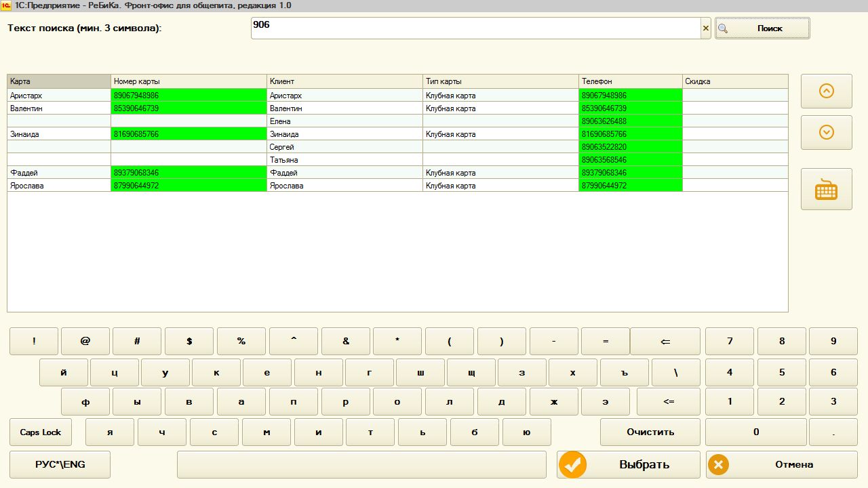The width and height of the screenshot is (868, 488).
Task: Click the й key
Action: point(64,372)
